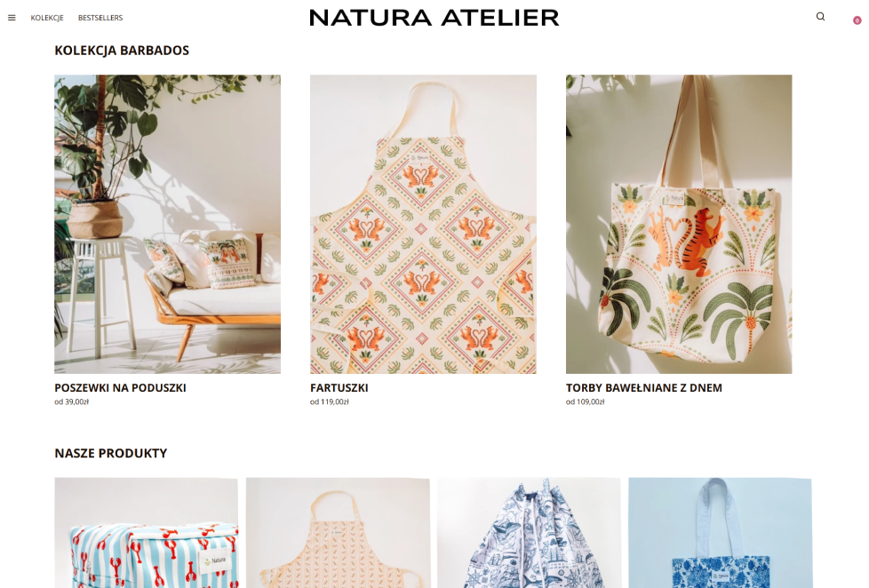Click the tiger tote bag photo
The image size is (869, 588).
point(679,225)
